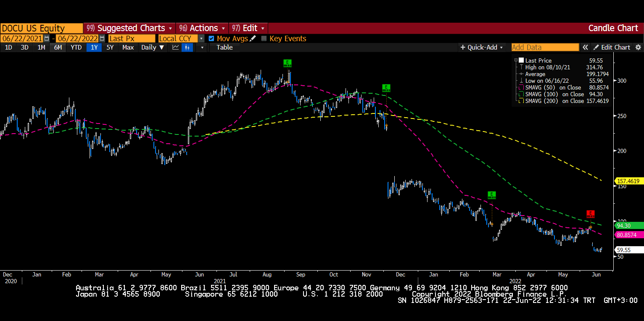Select the YTD range tab
The height and width of the screenshot is (321, 644).
coord(76,47)
